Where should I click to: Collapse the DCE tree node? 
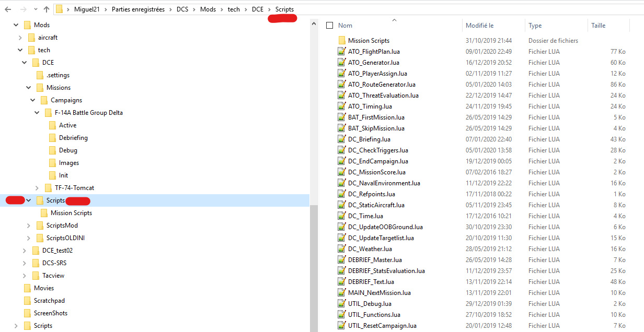point(24,63)
